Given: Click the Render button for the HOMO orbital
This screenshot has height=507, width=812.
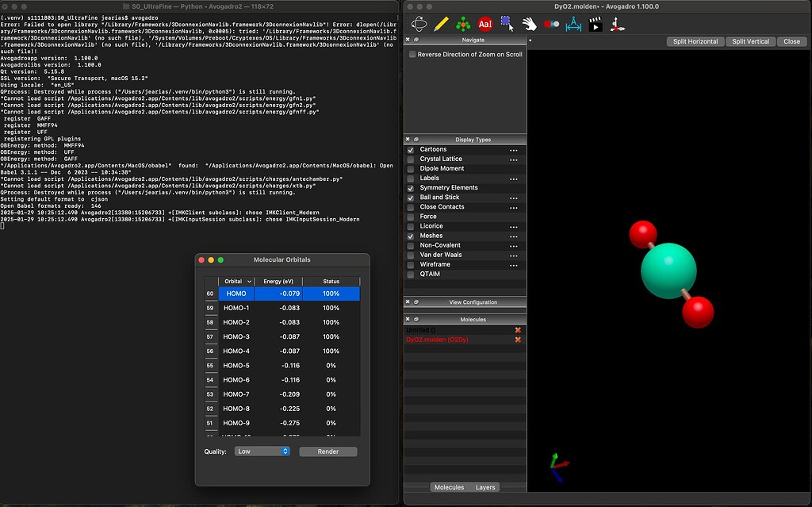Looking at the screenshot, I should pos(328,451).
